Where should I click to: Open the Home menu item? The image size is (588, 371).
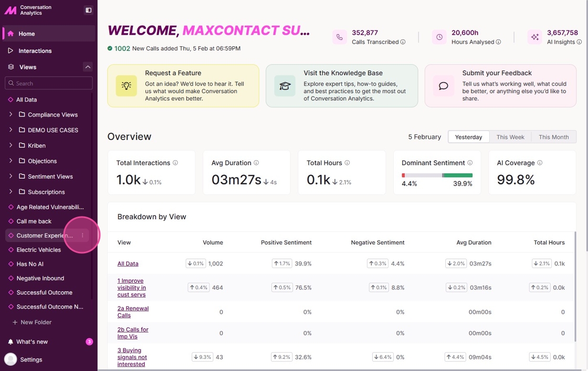[49, 34]
